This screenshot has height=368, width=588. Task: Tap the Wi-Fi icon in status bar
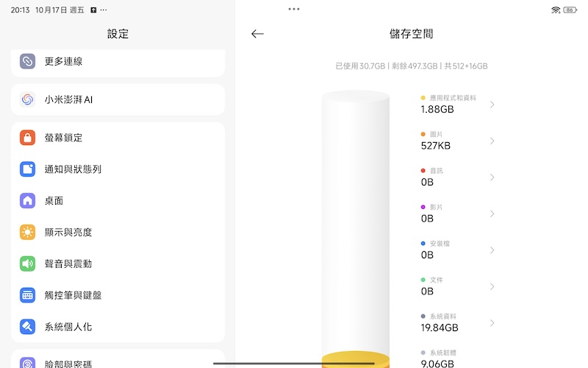[x=556, y=10]
